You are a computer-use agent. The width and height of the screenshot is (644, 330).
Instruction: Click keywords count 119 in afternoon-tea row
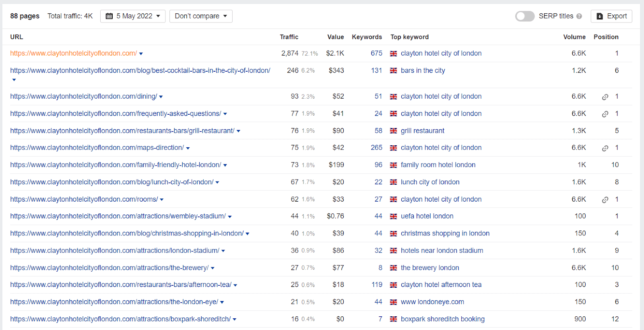[377, 285]
